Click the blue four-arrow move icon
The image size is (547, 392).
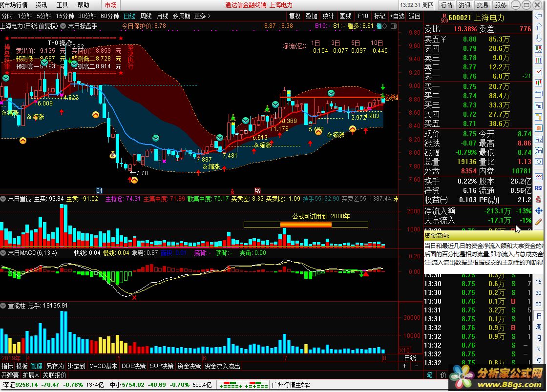tap(538, 211)
